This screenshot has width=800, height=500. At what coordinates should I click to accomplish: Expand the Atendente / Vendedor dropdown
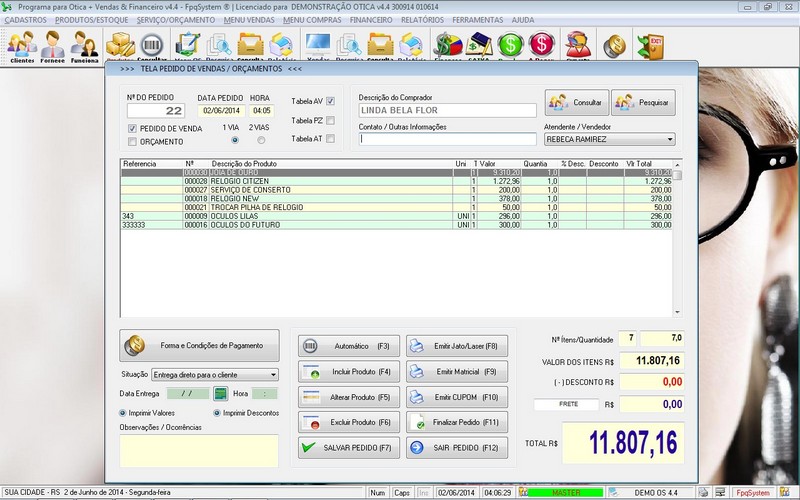point(669,140)
